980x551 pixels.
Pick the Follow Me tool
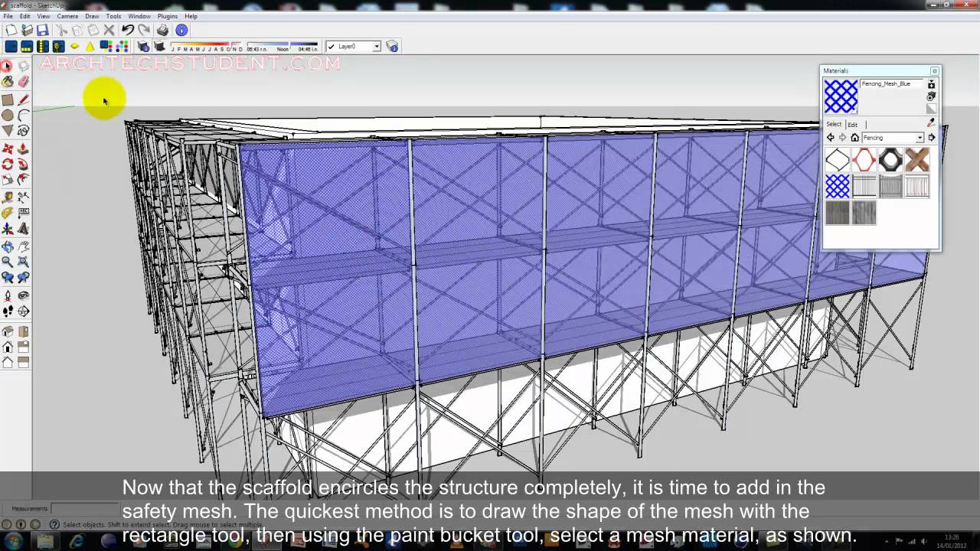[24, 164]
